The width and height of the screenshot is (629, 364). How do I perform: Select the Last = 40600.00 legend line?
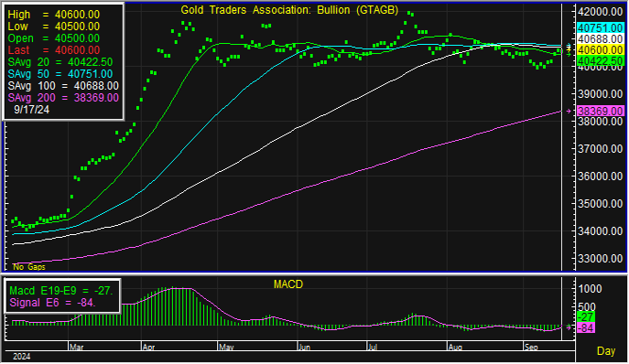[54, 50]
